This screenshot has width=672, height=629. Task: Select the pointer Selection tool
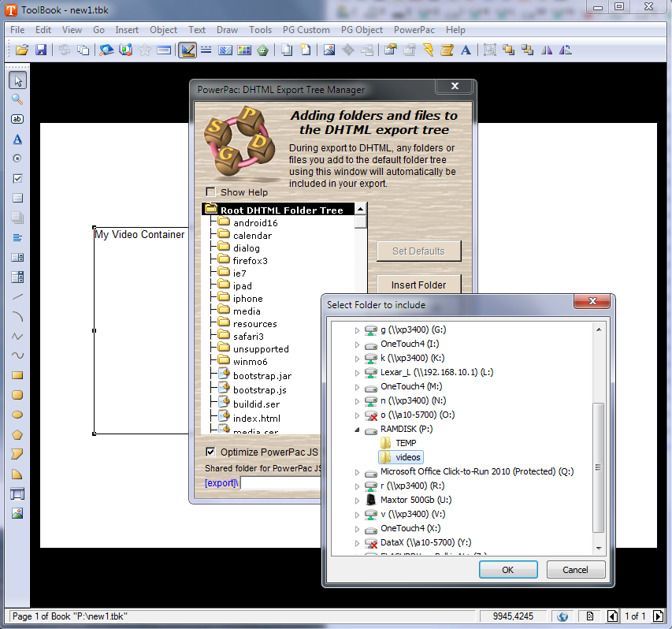pyautogui.click(x=17, y=80)
